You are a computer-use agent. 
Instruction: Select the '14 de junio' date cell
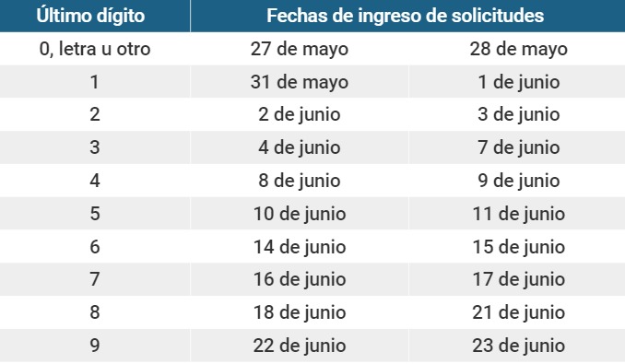(300, 247)
